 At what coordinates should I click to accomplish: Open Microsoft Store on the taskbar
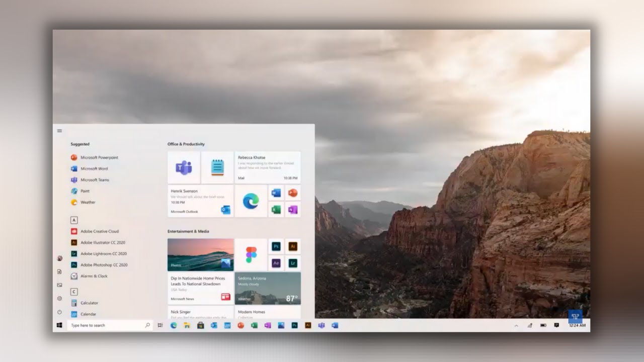[200, 325]
